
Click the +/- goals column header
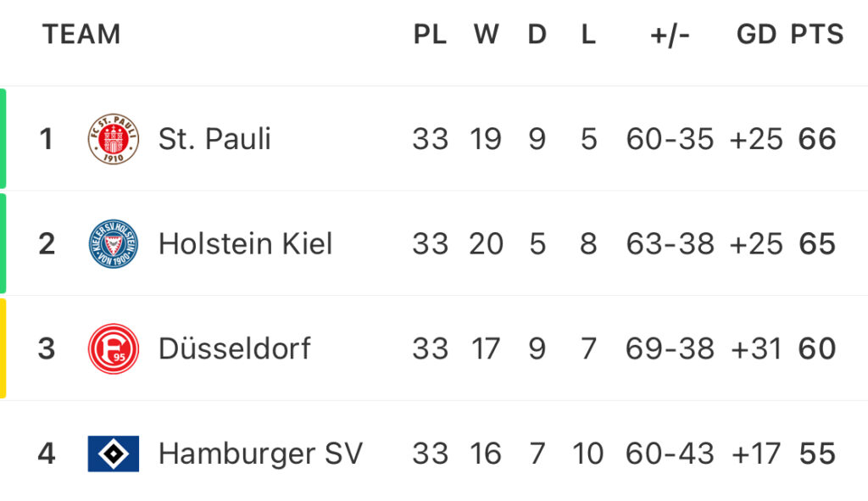(x=670, y=36)
